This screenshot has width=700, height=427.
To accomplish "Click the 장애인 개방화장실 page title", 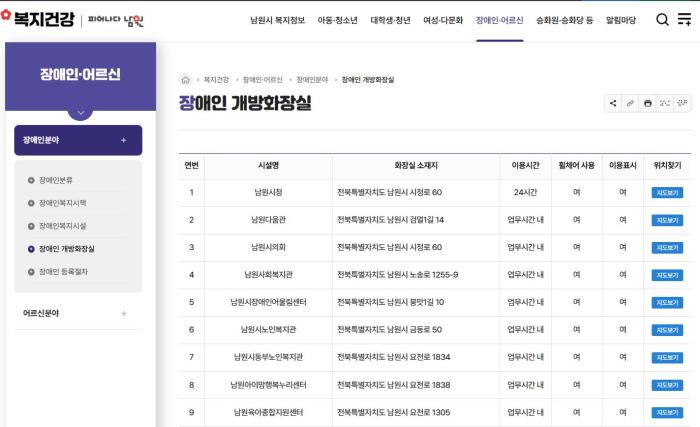I will pyautogui.click(x=245, y=103).
